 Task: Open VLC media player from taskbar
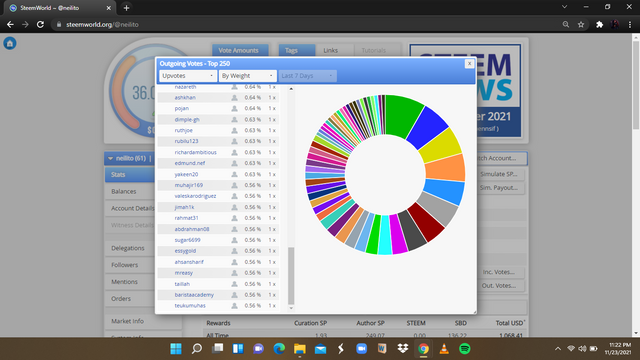point(444,349)
